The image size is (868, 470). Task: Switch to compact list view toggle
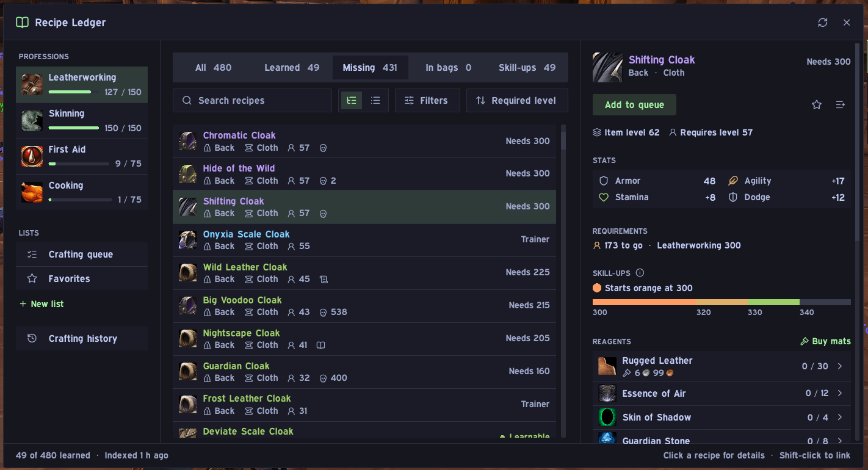tap(375, 101)
